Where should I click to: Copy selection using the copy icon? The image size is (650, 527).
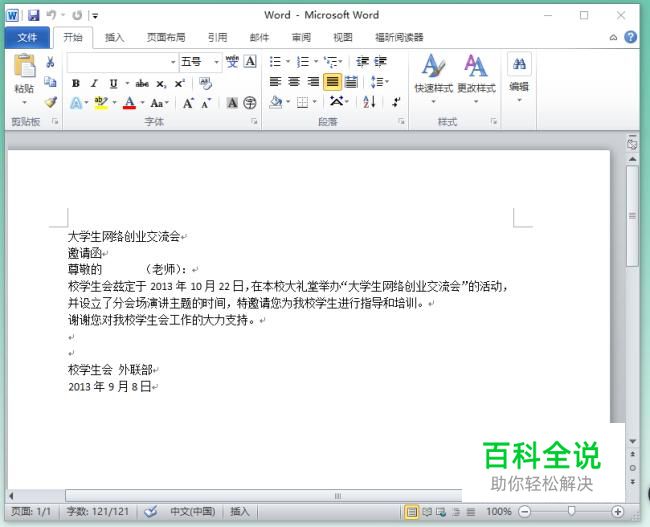[50, 82]
